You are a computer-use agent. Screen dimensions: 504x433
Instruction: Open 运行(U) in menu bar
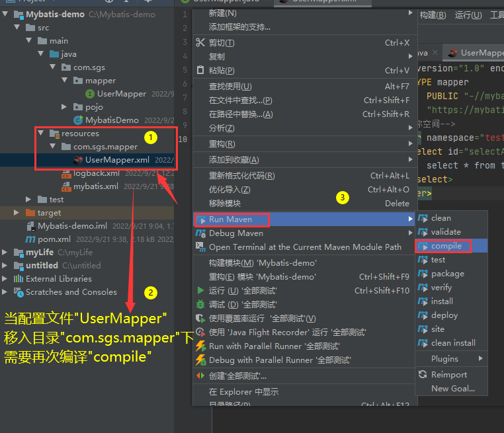468,15
